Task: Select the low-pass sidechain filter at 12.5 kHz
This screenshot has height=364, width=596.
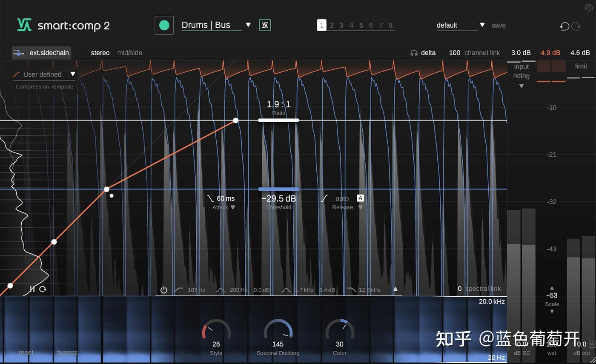Action: tap(352, 289)
